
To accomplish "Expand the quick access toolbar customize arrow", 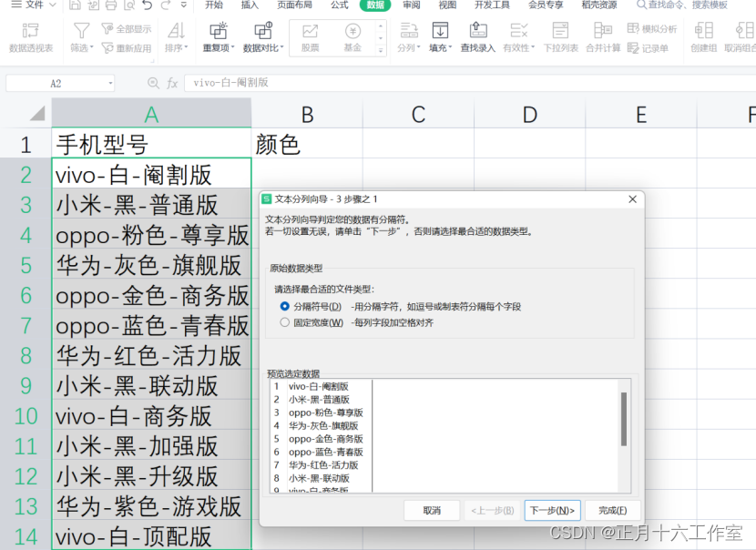I will (184, 5).
